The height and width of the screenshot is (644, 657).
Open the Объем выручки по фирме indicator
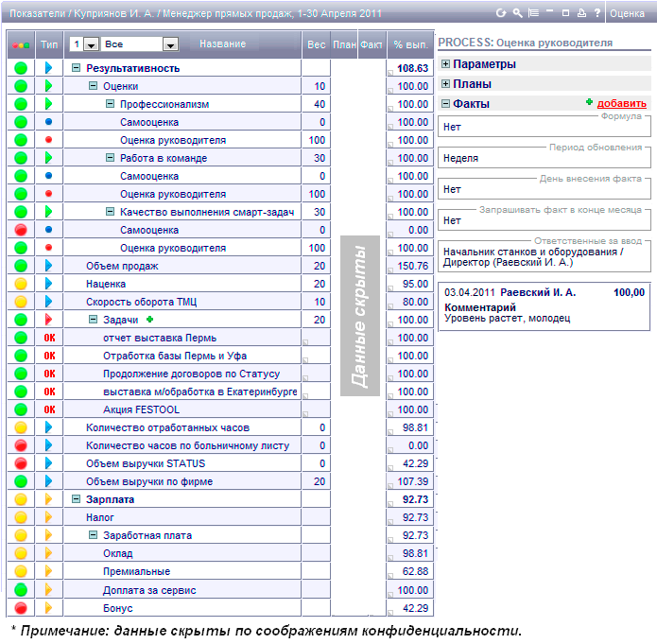tap(149, 481)
